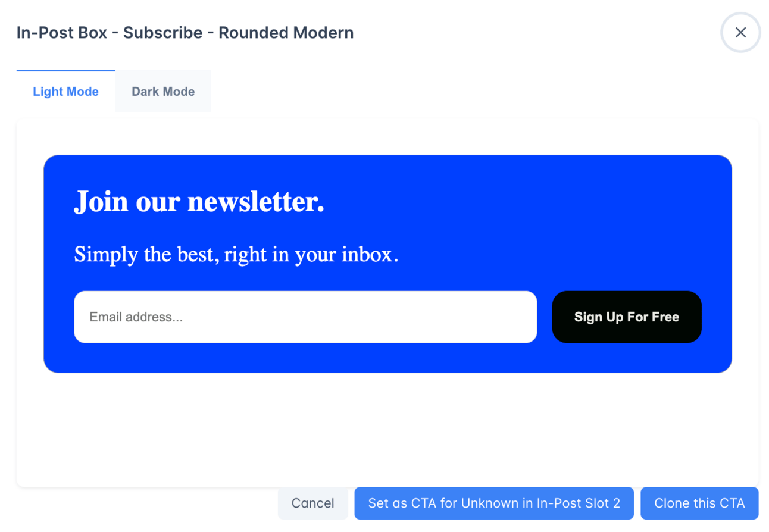Focus the newsletter email text box

[x=305, y=317]
